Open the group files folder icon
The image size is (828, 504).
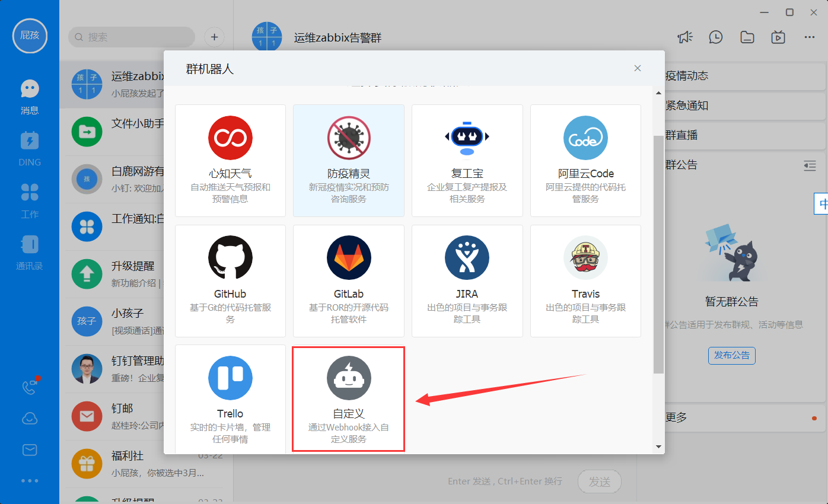[747, 37]
